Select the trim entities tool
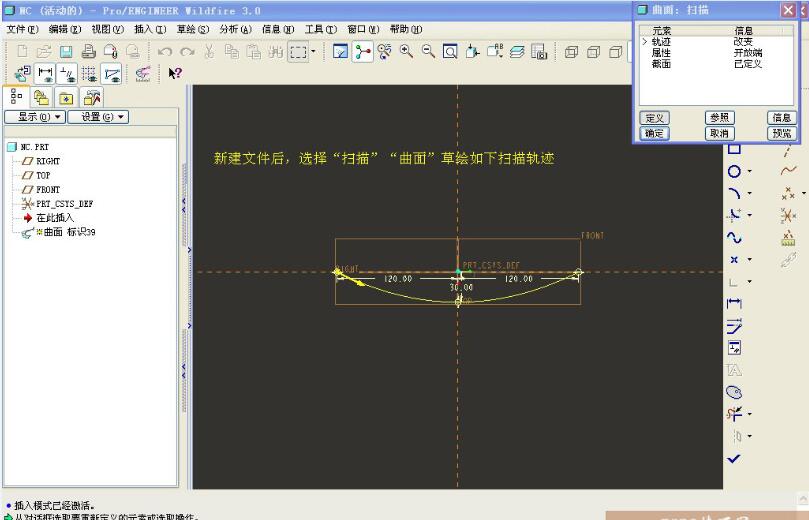This screenshot has height=520, width=809. 734,414
